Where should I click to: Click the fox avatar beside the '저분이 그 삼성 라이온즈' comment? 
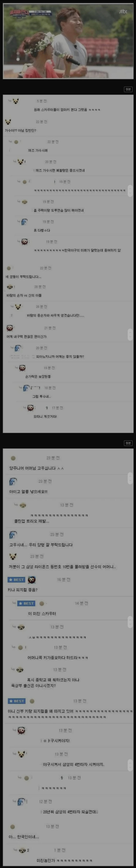(x=13, y=556)
